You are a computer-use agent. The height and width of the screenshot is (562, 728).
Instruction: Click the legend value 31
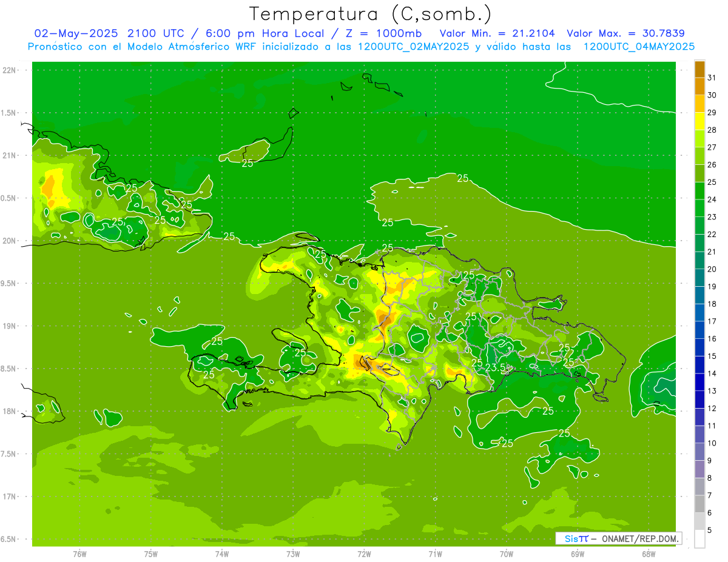point(712,78)
